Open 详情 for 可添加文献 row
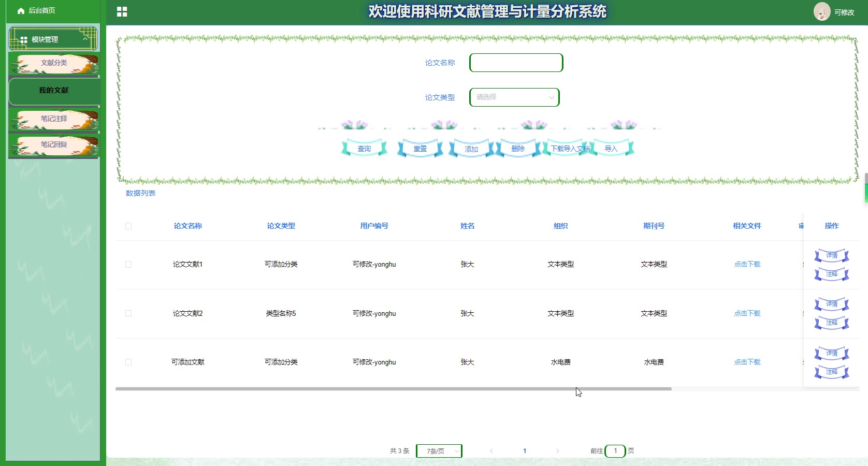 click(x=832, y=353)
